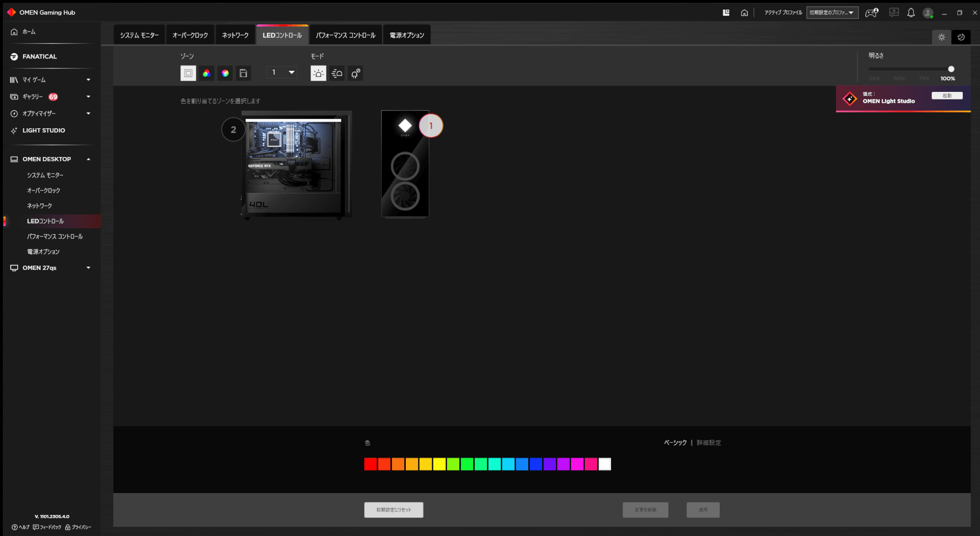The image size is (980, 536).
Task: Select ベーシック color mode
Action: pos(675,443)
